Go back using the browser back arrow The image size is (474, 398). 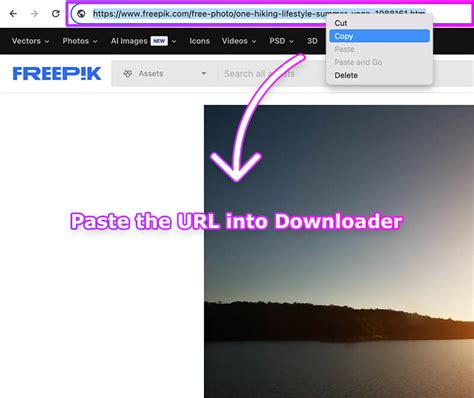(x=13, y=14)
